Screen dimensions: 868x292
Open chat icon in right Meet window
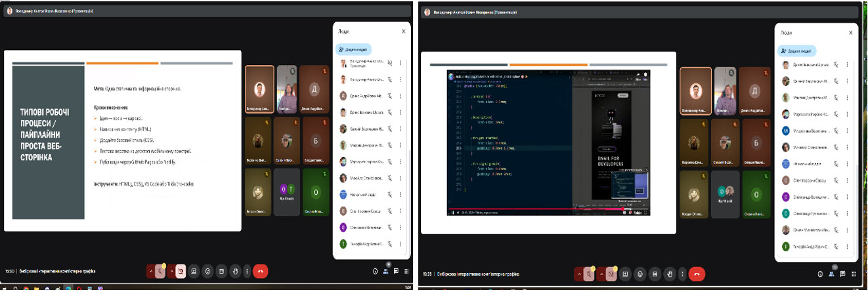point(844,274)
